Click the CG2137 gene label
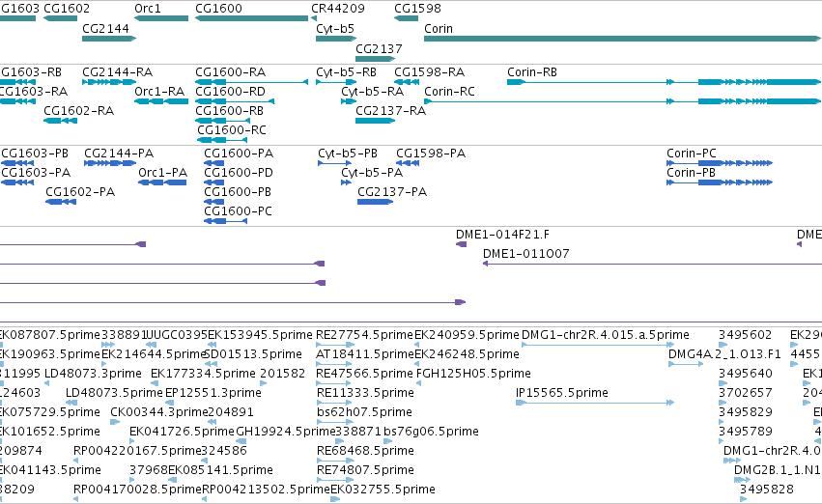 click(x=379, y=48)
